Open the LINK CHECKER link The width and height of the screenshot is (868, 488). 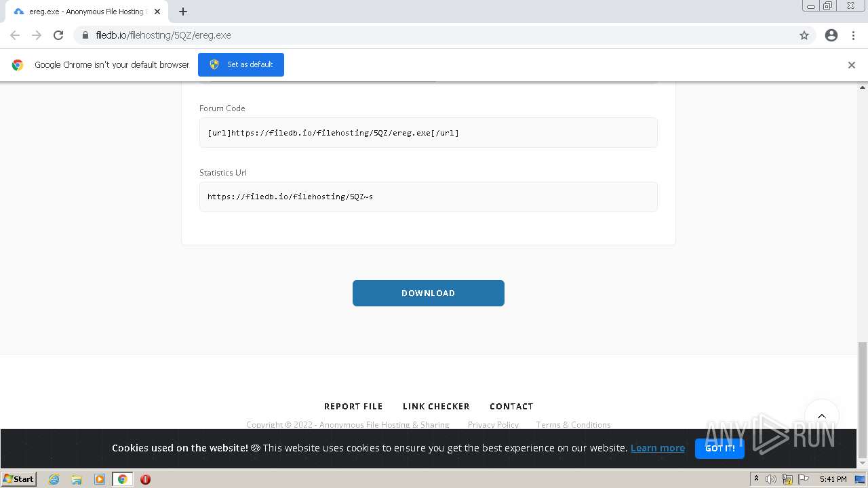[x=436, y=406]
